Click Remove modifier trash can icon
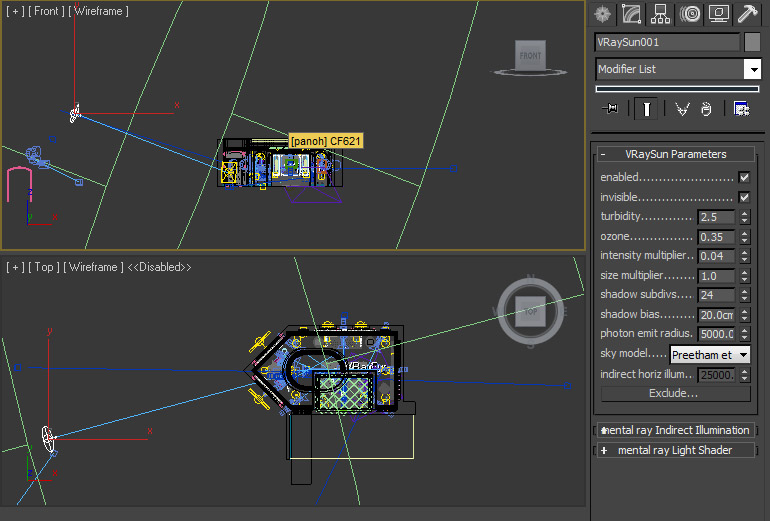Image resolution: width=770 pixels, height=521 pixels. click(707, 109)
